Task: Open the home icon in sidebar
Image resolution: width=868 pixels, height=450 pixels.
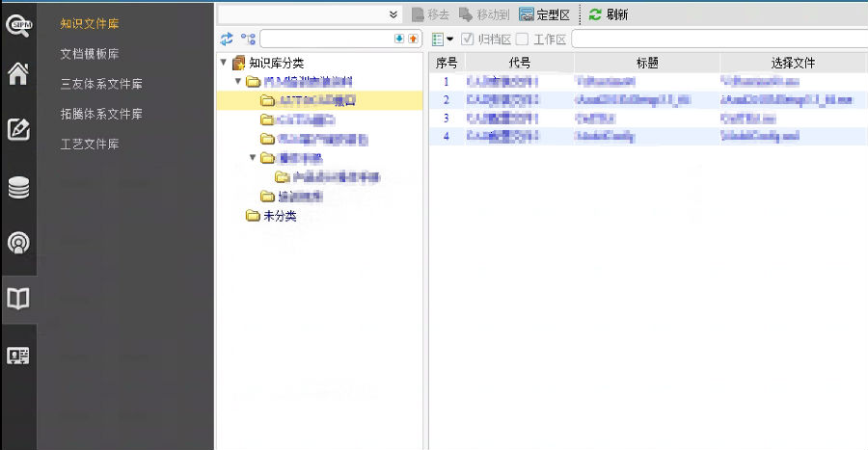Action: (18, 73)
